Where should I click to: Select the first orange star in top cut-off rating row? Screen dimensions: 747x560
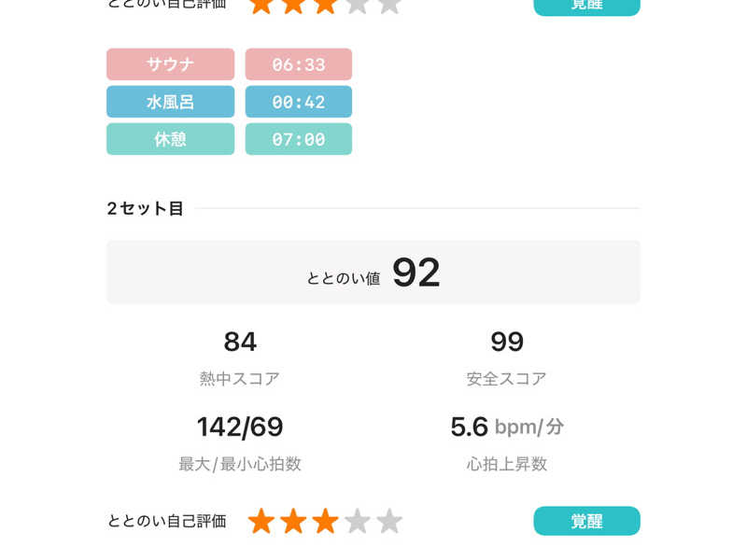pyautogui.click(x=261, y=6)
